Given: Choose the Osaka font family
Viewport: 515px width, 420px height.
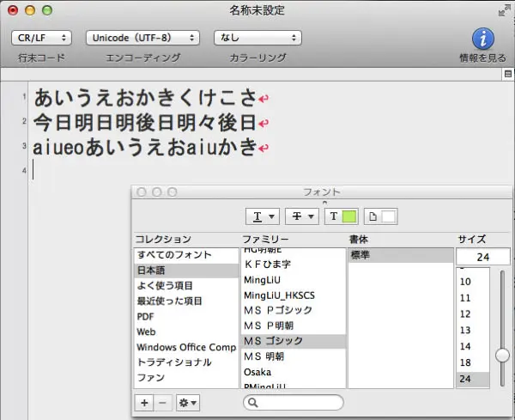Looking at the screenshot, I should [x=293, y=372].
